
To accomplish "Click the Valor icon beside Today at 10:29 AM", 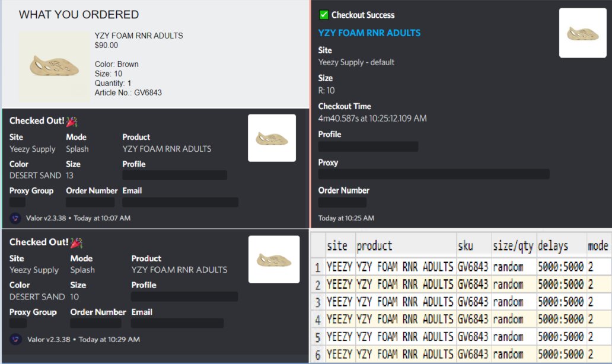I will (x=15, y=340).
